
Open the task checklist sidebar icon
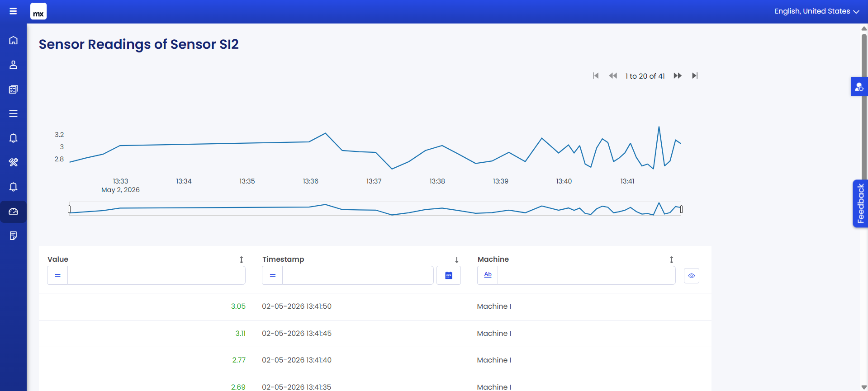point(13,89)
